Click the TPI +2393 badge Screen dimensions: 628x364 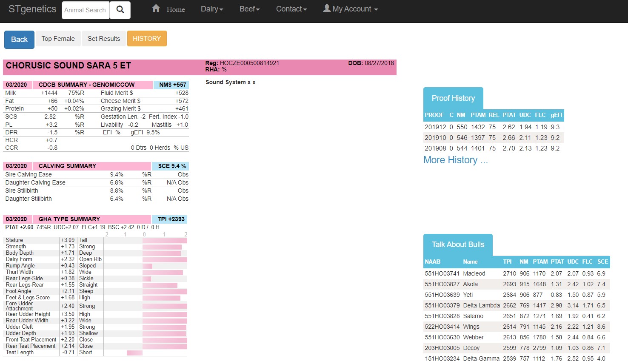(170, 219)
